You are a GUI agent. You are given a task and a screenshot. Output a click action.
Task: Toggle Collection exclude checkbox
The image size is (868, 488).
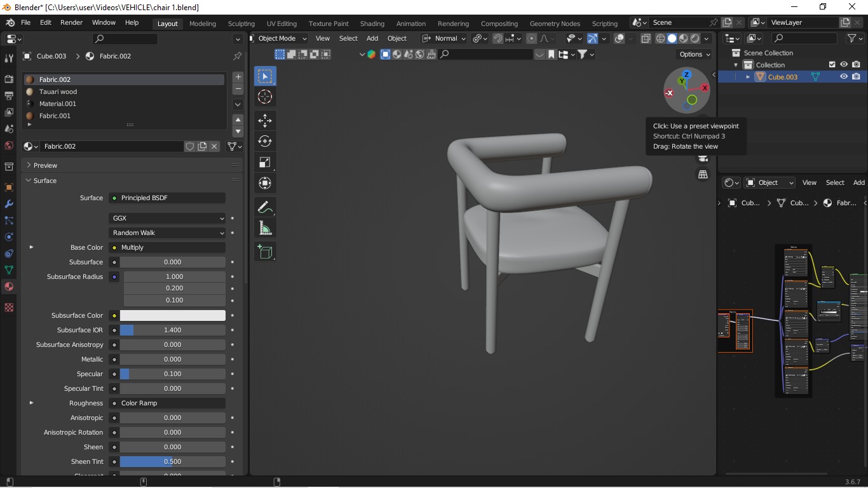pos(832,65)
